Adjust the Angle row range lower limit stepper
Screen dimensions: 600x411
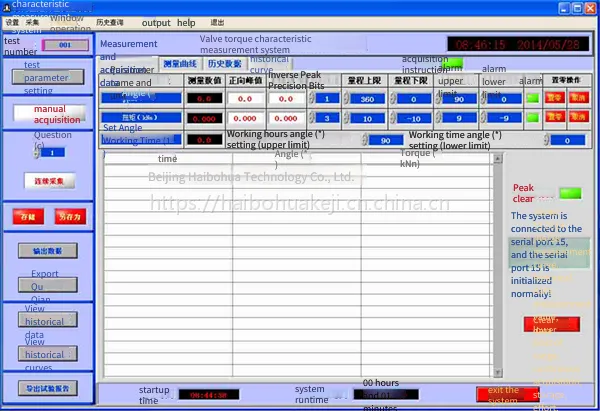pyautogui.click(x=393, y=99)
